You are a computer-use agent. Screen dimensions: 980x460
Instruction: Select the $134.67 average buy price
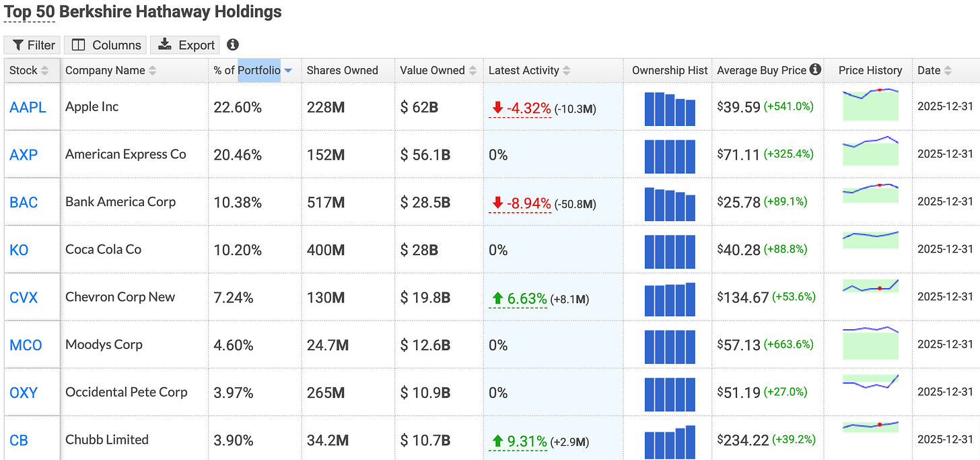[x=743, y=298]
